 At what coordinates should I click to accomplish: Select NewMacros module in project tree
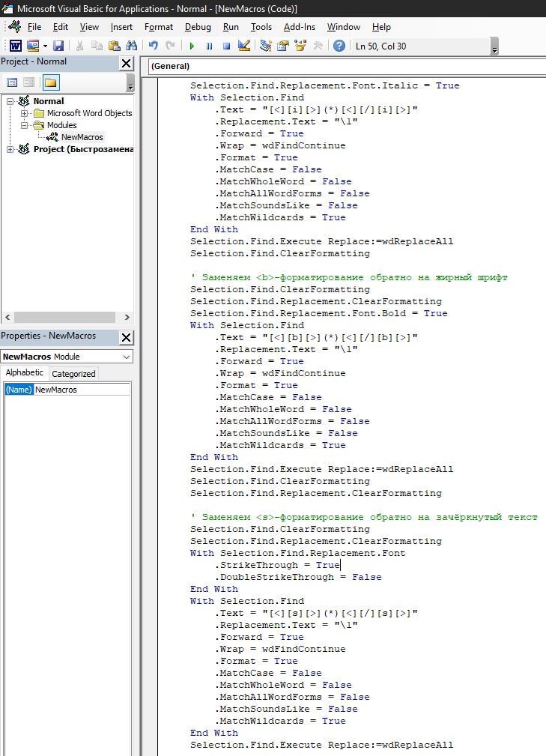click(82, 137)
